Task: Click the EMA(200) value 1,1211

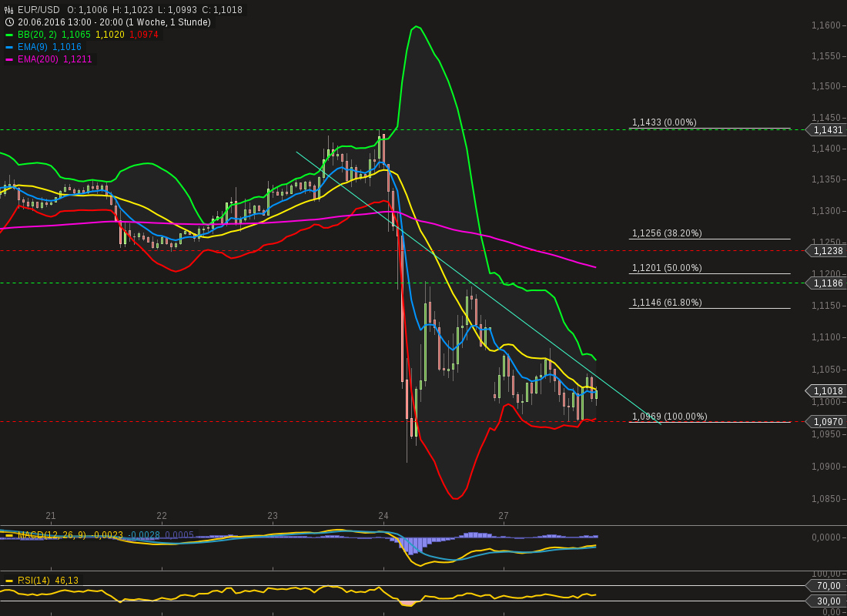Action: [x=77, y=59]
